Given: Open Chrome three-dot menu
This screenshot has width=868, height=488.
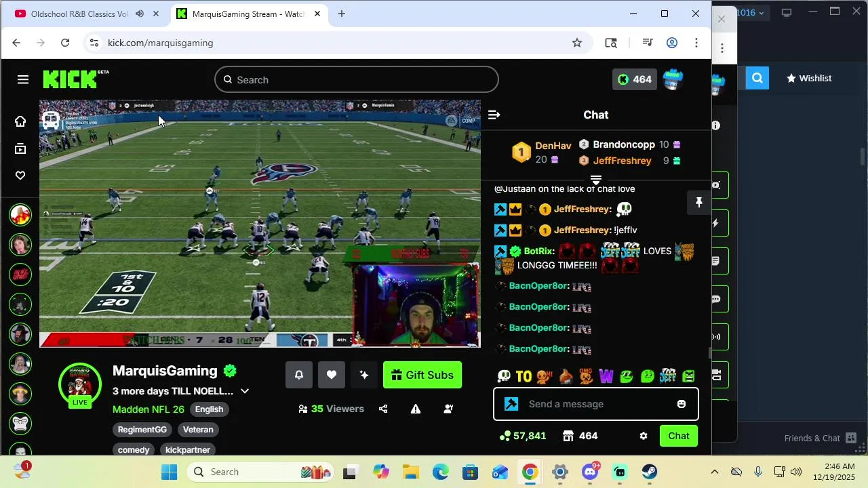Looking at the screenshot, I should pos(696,43).
